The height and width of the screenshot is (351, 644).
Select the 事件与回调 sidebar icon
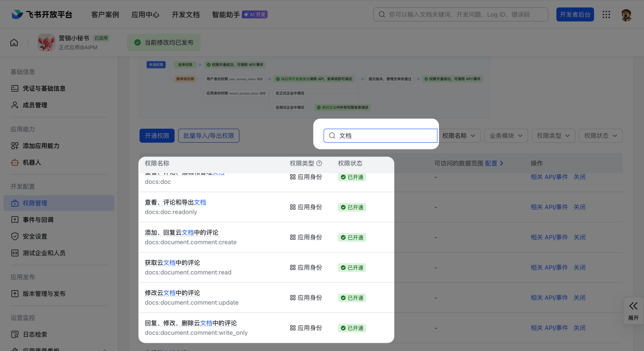coord(15,220)
